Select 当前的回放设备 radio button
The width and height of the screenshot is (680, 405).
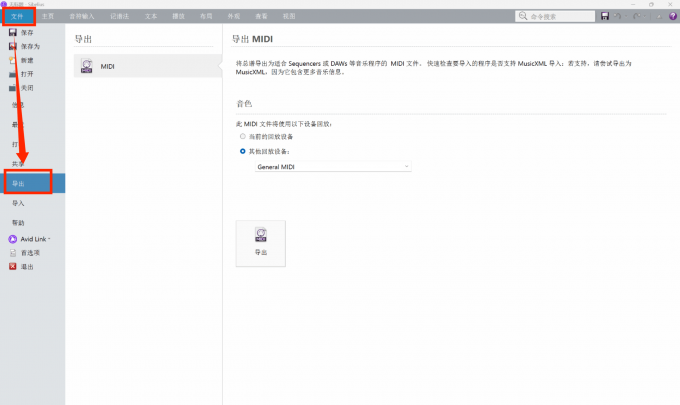tap(243, 136)
